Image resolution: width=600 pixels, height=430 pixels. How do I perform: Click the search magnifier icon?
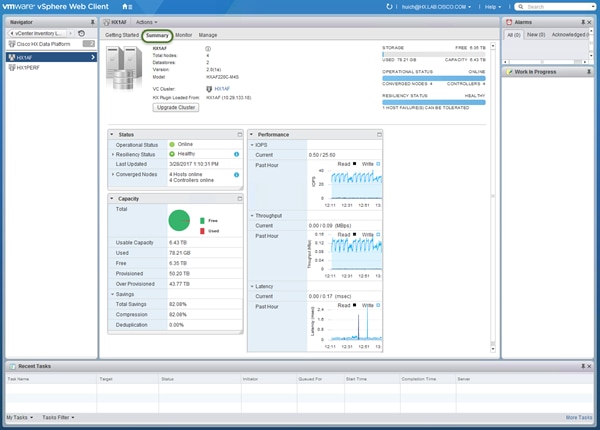[x=521, y=7]
